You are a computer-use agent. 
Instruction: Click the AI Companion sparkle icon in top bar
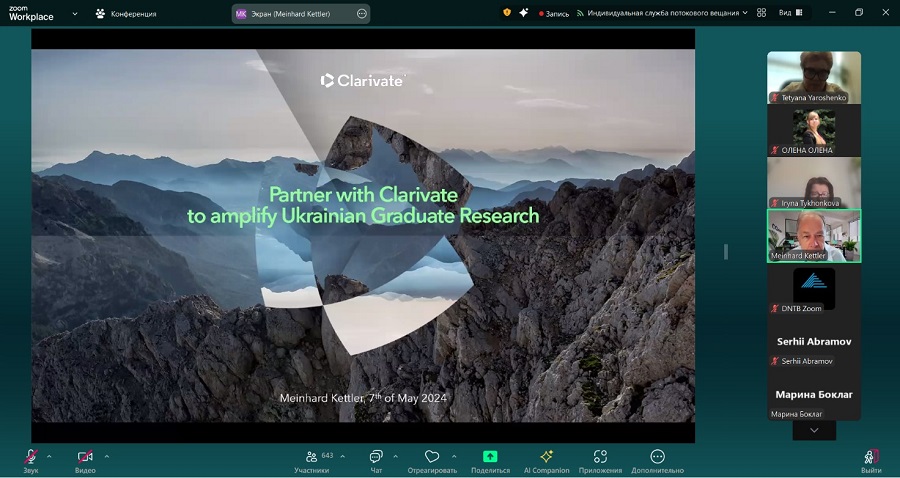(x=523, y=13)
